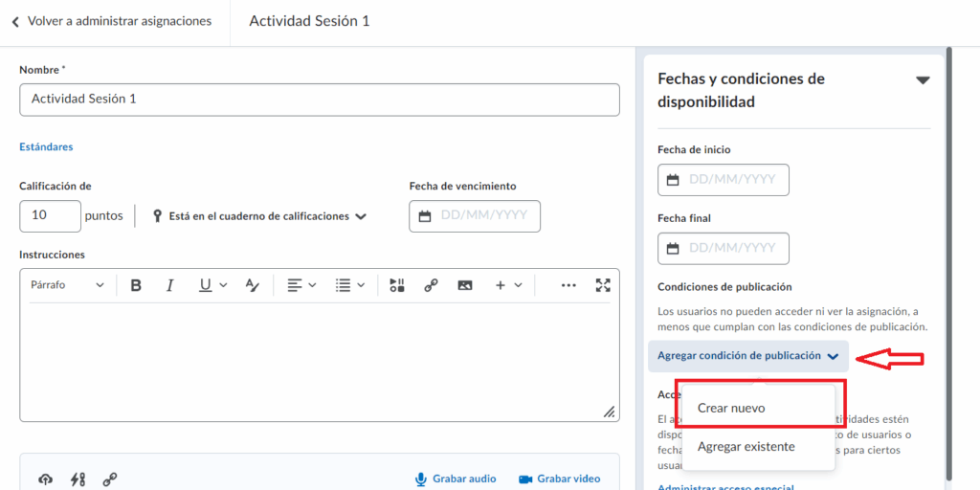Toggle bold formatting in the instructions editor
This screenshot has width=980, height=490.
[136, 285]
